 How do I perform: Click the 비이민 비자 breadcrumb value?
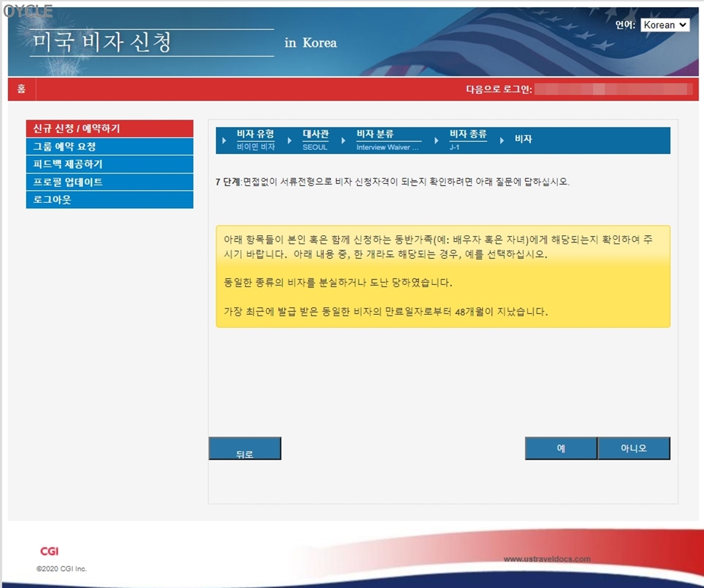tap(256, 147)
